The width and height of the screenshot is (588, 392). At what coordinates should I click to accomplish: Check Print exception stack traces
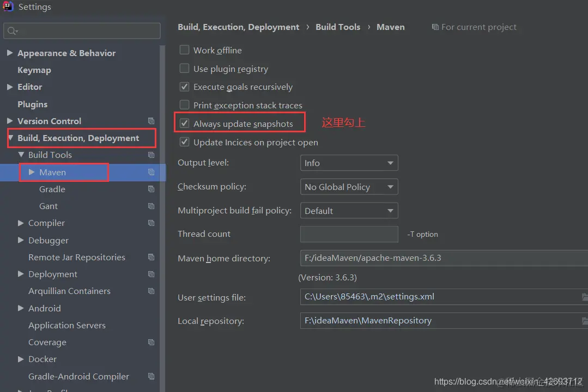[x=184, y=105]
